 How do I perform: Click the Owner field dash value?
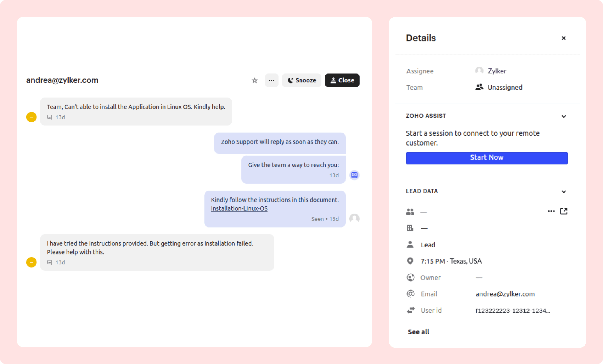(x=479, y=278)
